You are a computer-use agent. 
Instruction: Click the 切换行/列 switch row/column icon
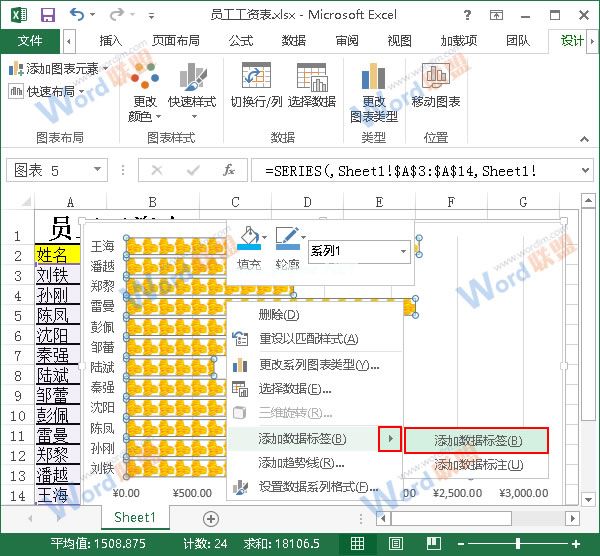pyautogui.click(x=256, y=80)
